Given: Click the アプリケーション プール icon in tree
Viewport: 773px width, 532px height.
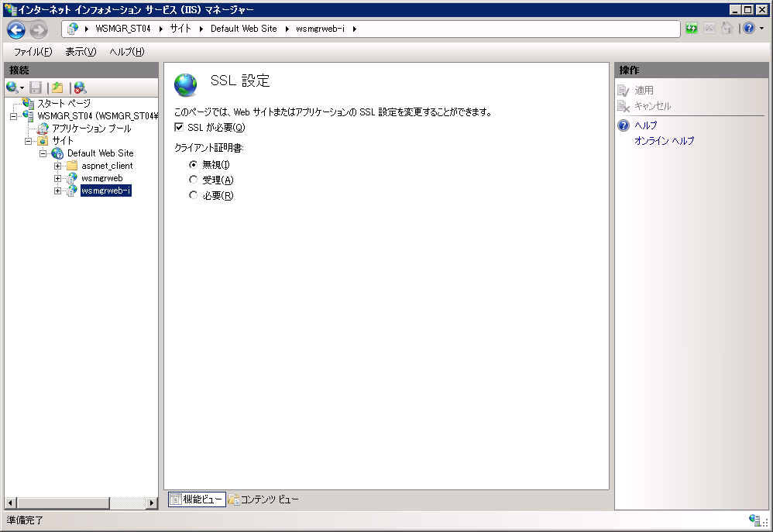Looking at the screenshot, I should [x=43, y=129].
